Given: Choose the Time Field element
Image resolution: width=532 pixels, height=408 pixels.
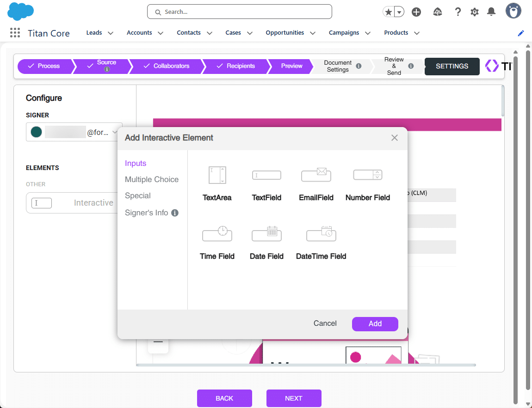Looking at the screenshot, I should [x=217, y=234].
